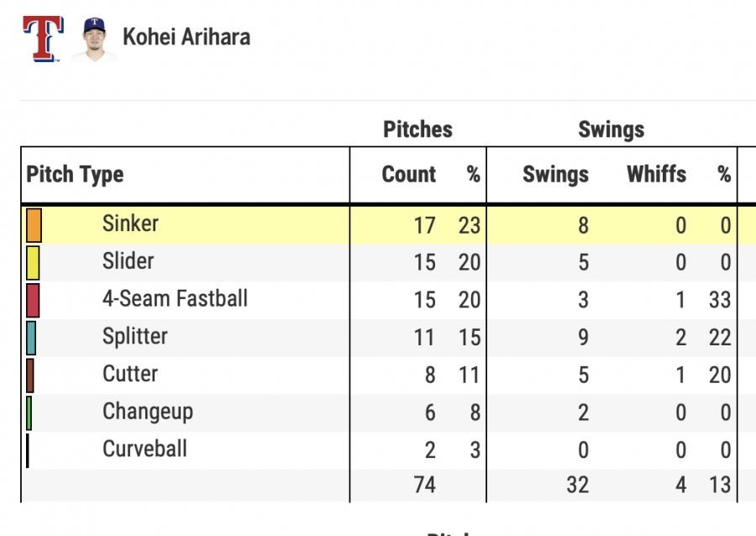This screenshot has height=536, width=756.
Task: Sort by the Swings column header
Action: (x=555, y=175)
